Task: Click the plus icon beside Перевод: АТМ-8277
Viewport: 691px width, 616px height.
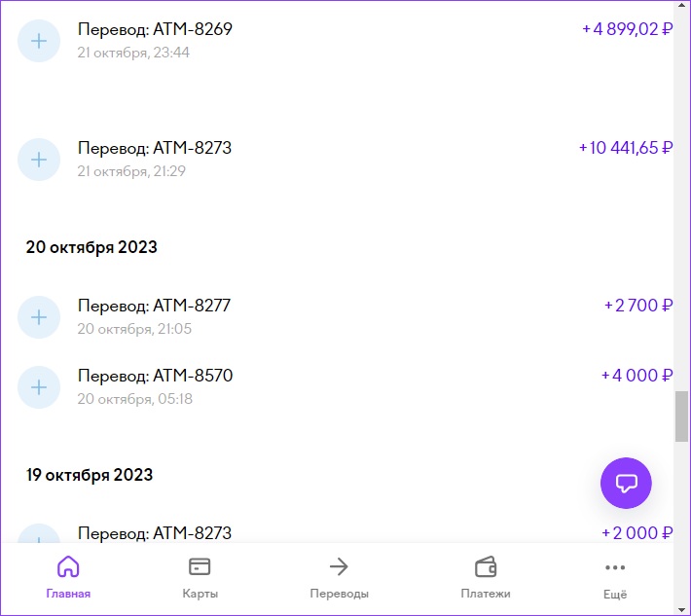Action: tap(39, 316)
